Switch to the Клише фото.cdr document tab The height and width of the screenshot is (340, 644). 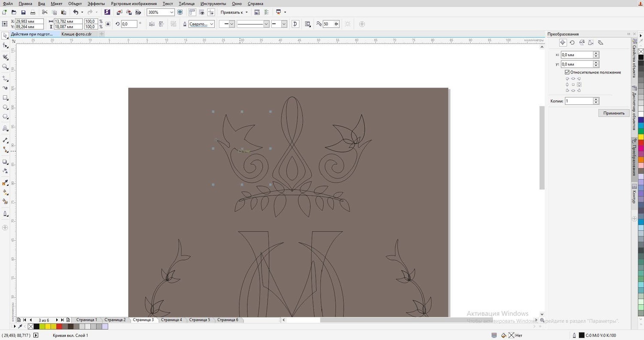tap(76, 34)
